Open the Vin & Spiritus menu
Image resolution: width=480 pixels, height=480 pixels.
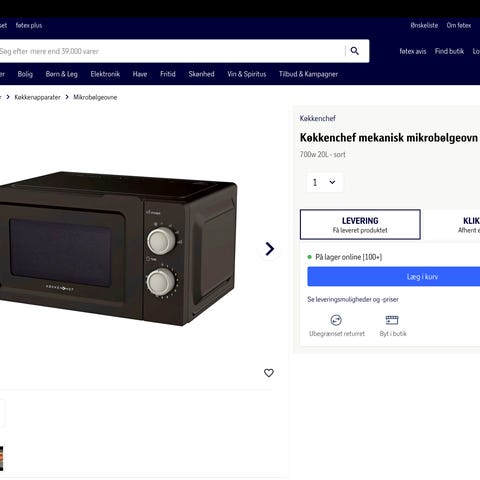click(247, 74)
